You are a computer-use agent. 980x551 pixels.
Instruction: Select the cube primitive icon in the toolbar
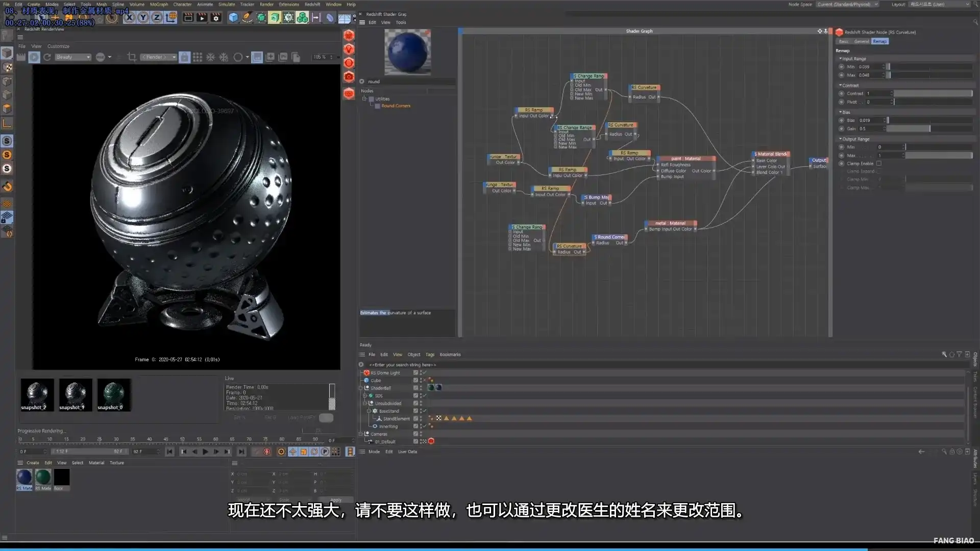click(233, 17)
